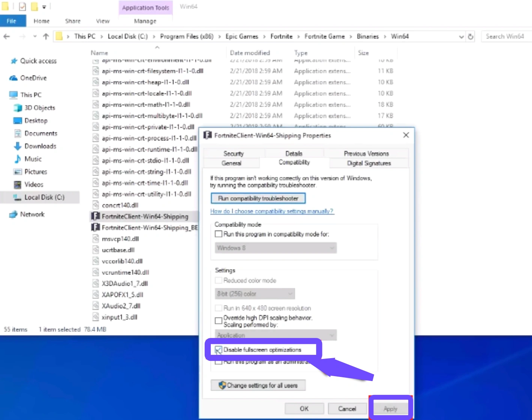The image size is (532, 420).
Task: Open the Music folder in sidebar
Action: pos(33,159)
